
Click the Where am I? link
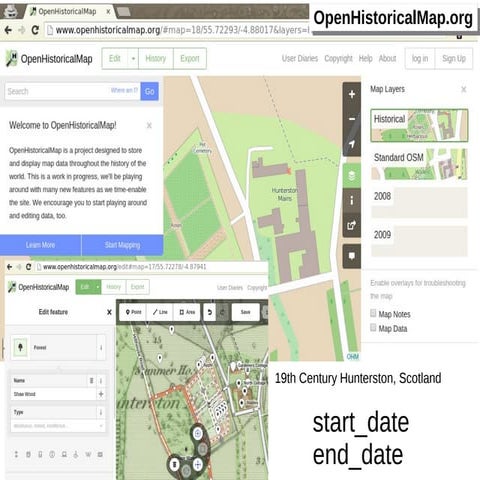[124, 90]
